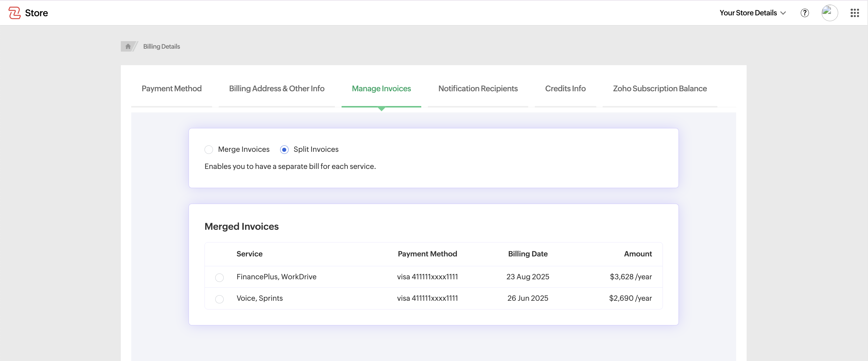The height and width of the screenshot is (361, 868).
Task: Select the Voice, Sprints invoice radio
Action: pos(219,299)
